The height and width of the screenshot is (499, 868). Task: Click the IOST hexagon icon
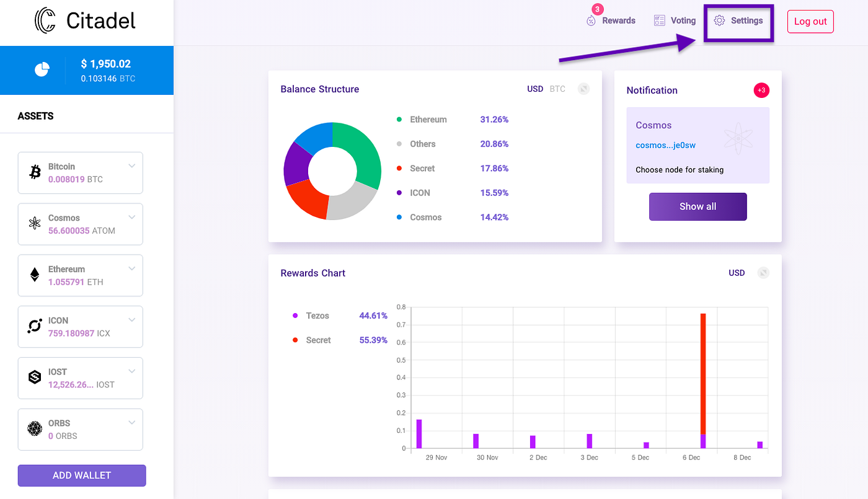click(x=35, y=378)
